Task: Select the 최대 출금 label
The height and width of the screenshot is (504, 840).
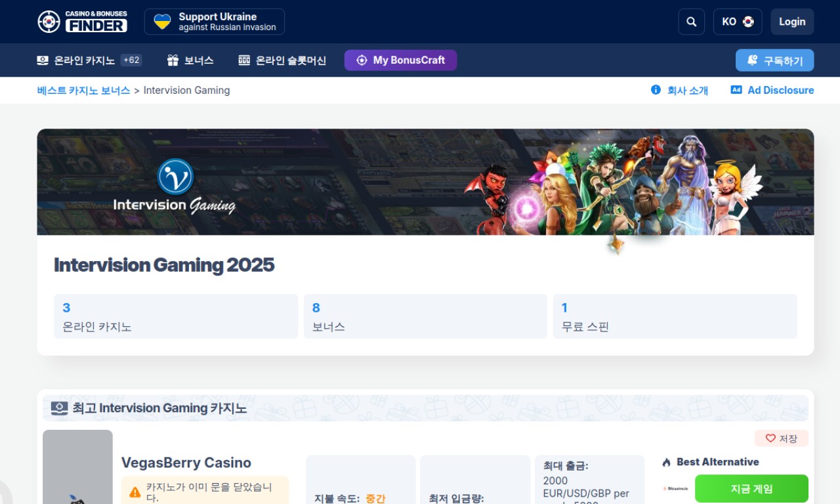Action: pyautogui.click(x=566, y=466)
